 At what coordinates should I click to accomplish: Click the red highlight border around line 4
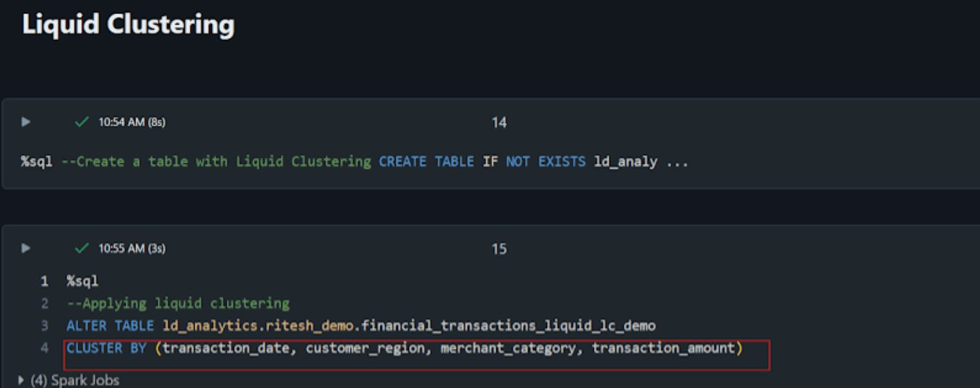(x=418, y=338)
